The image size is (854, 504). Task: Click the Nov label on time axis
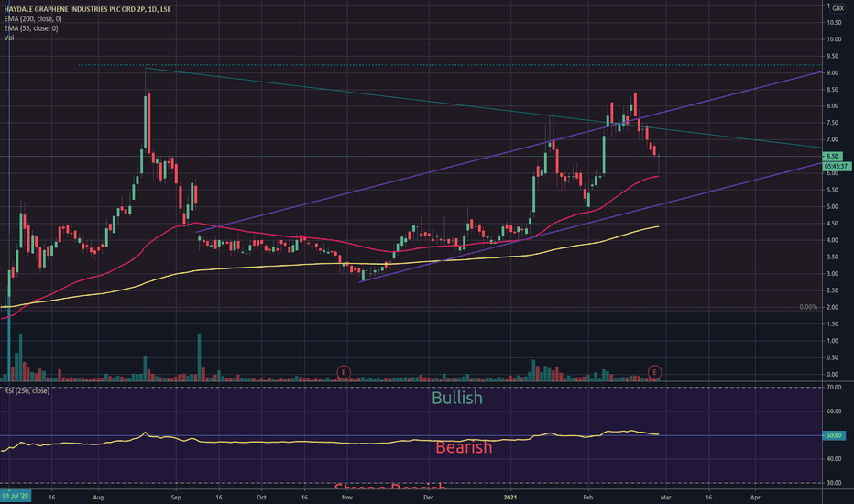pos(347,497)
